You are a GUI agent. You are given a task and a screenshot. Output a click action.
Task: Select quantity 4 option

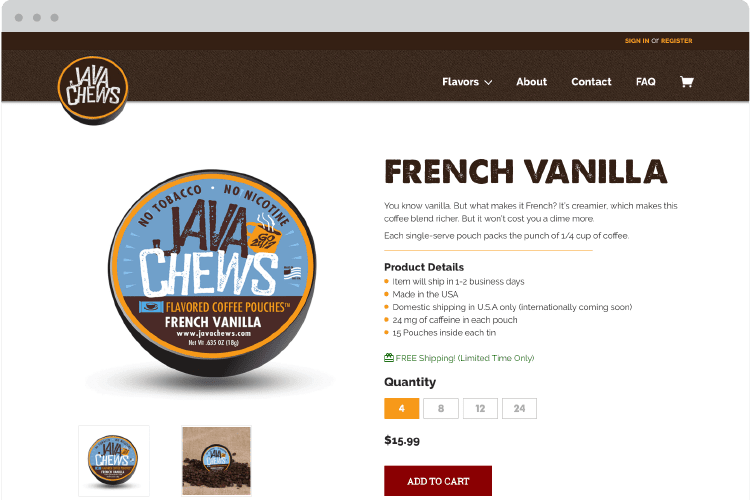[401, 409]
